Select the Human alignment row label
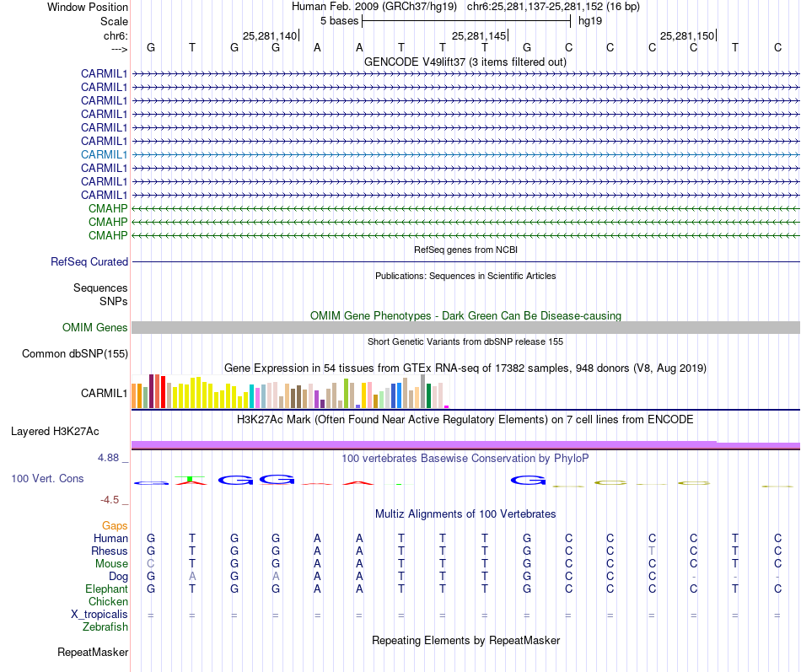This screenshot has width=801, height=672. 110,538
